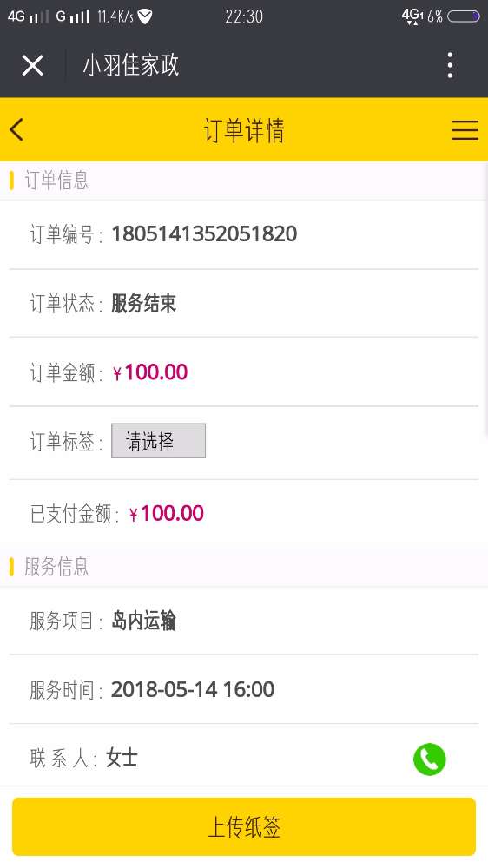Open the three-dot overflow menu
The image size is (488, 868).
(x=451, y=65)
